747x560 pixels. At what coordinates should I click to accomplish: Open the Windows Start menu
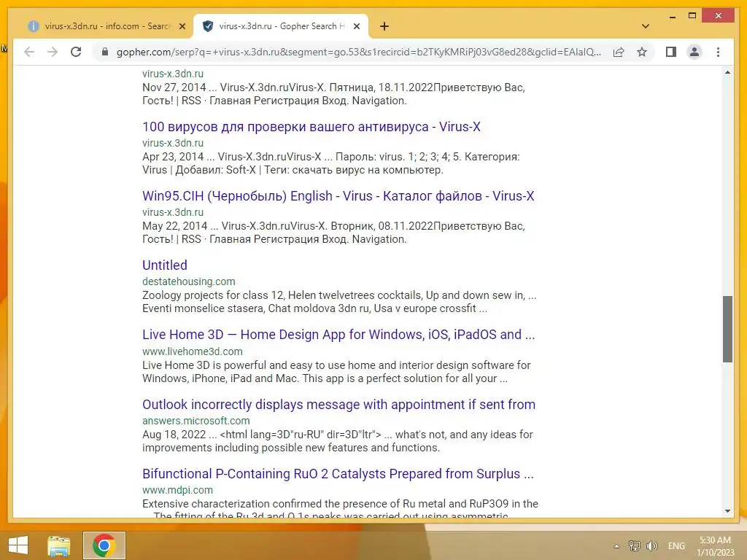[x=18, y=545]
